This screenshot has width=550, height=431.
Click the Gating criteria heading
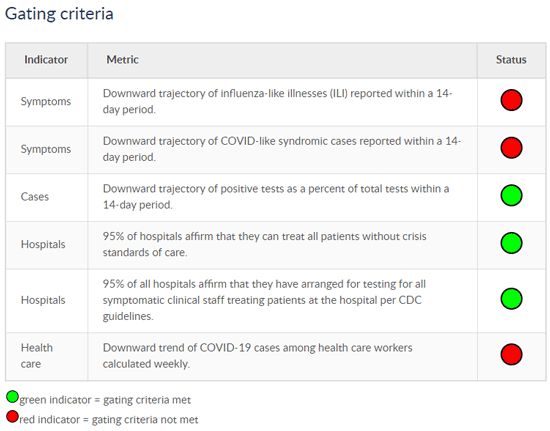tap(59, 14)
